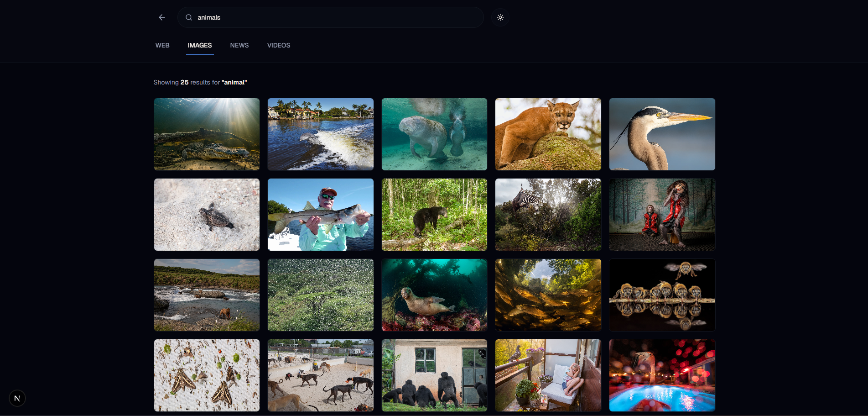Image resolution: width=868 pixels, height=416 pixels.
Task: Open the underwater alligator thumbnail
Action: click(207, 134)
